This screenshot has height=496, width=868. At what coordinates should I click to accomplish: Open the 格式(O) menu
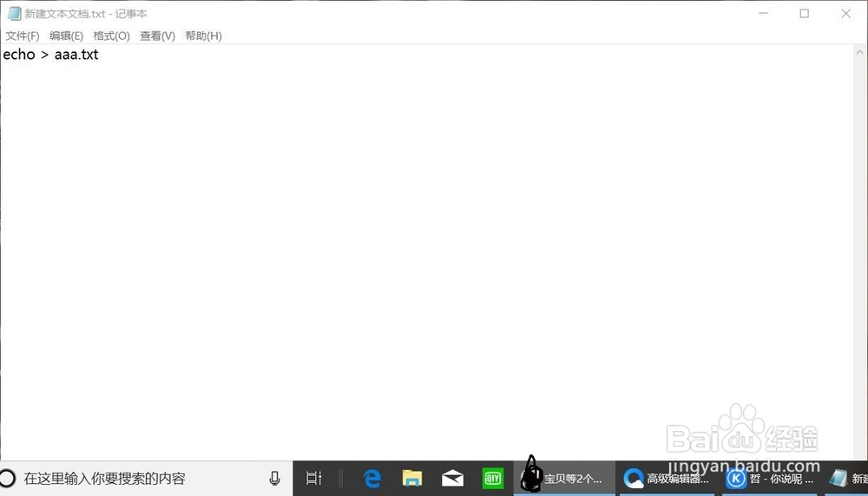point(111,36)
